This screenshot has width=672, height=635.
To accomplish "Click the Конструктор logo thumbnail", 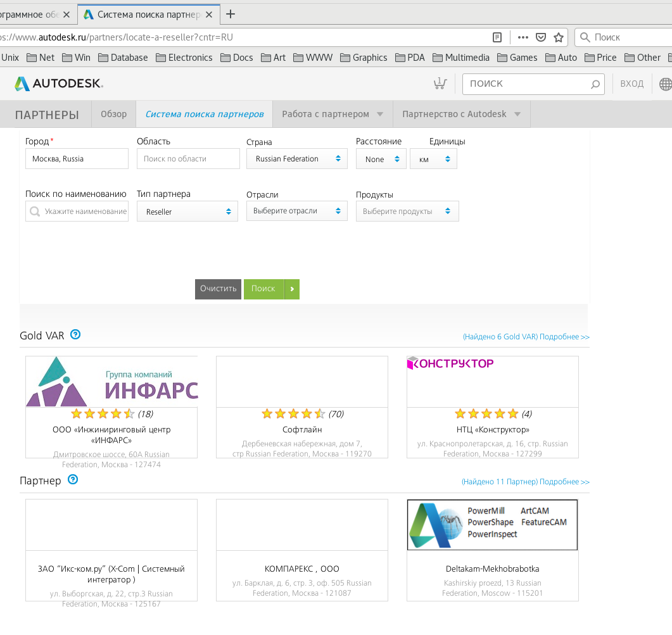I will coord(450,363).
